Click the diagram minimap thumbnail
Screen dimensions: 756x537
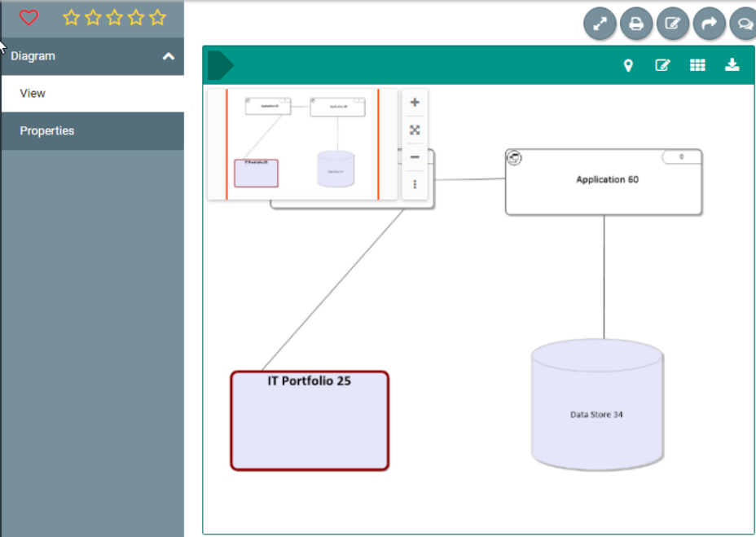tap(302, 144)
